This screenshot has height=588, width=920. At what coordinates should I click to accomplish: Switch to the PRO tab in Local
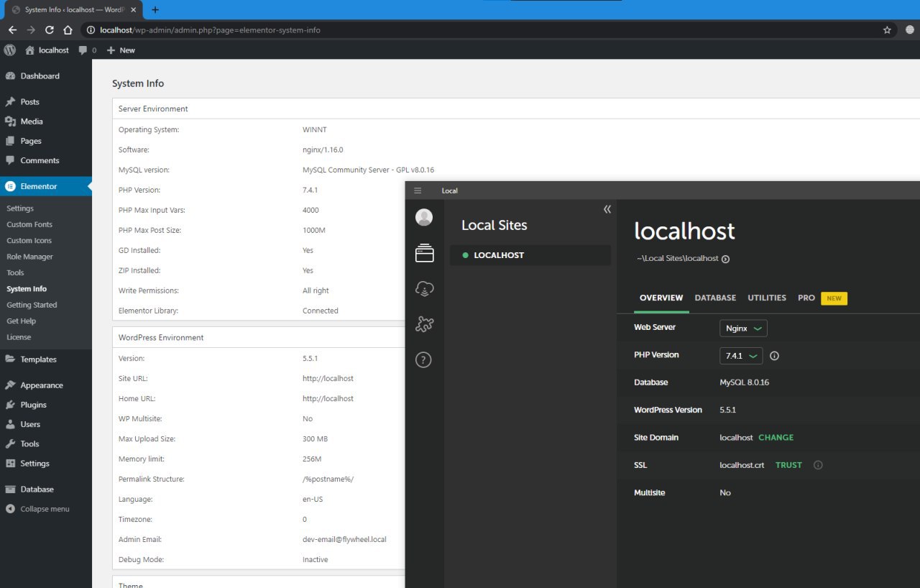(806, 298)
